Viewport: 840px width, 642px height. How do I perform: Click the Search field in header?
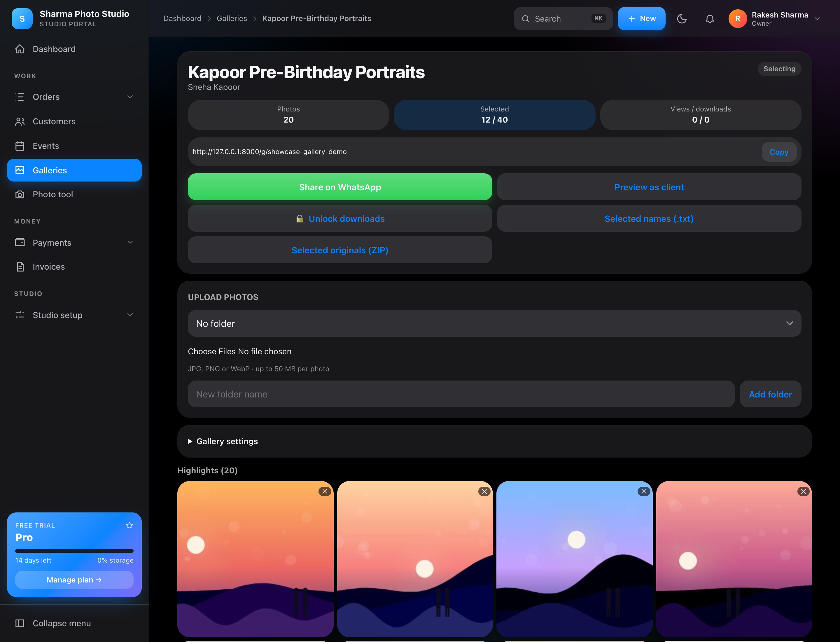pos(563,19)
